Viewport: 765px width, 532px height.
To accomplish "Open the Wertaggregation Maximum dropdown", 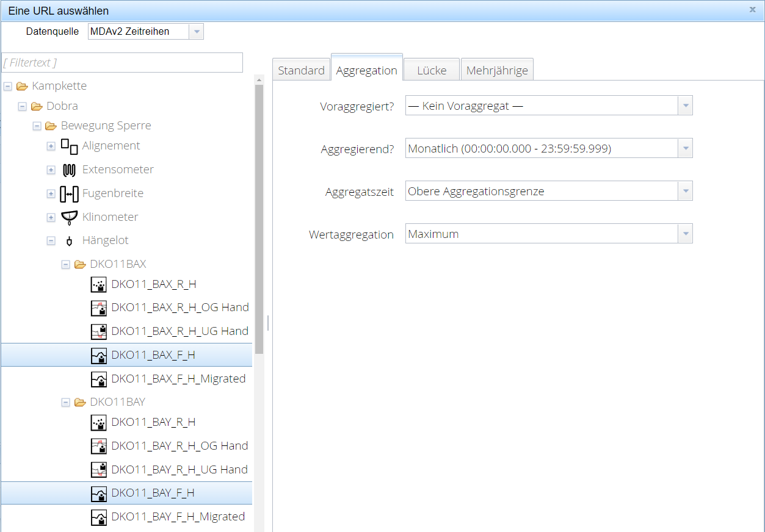I will (685, 234).
